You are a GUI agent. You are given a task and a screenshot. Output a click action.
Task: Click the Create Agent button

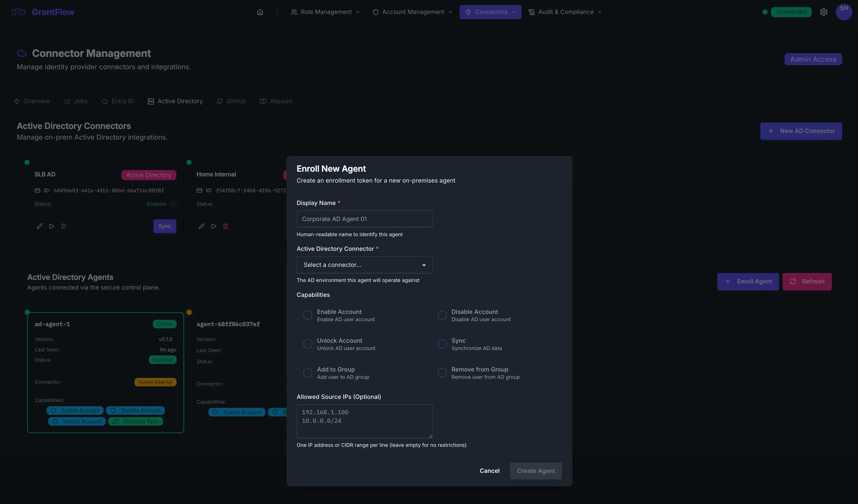point(536,471)
